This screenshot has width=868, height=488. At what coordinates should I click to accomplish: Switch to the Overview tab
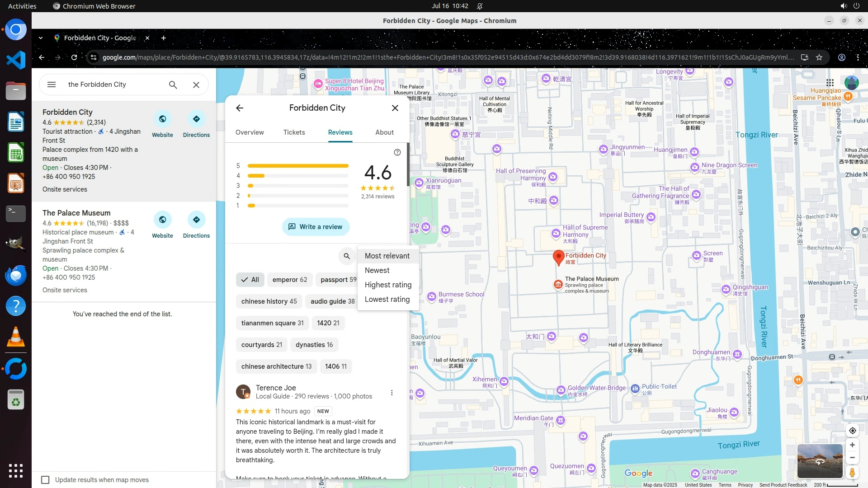click(250, 132)
